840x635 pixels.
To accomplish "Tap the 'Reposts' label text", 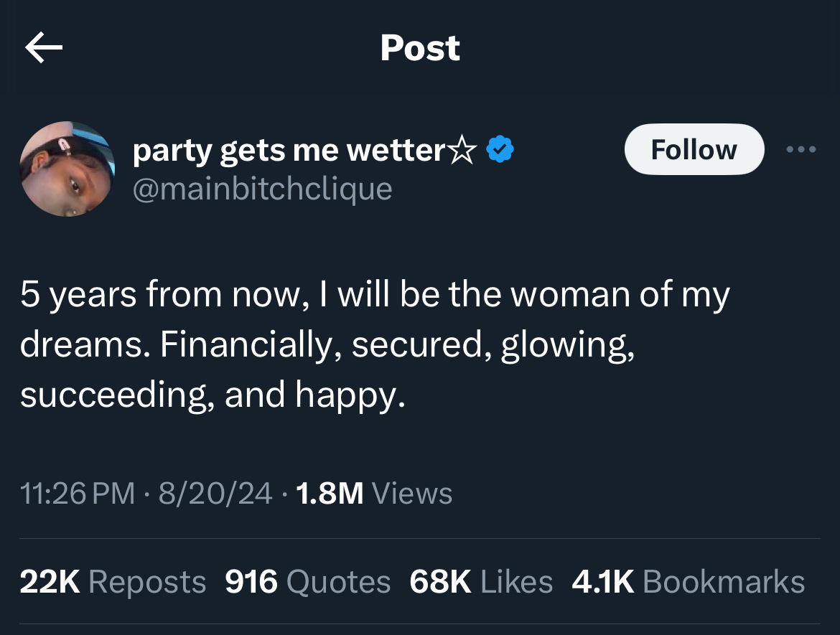I will (146, 581).
